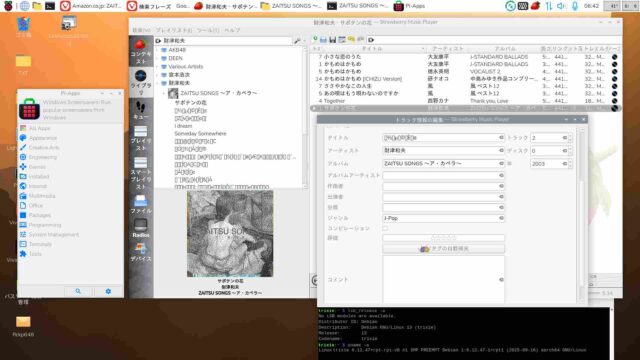Click the album cover artwork thumbnail

tap(230, 234)
